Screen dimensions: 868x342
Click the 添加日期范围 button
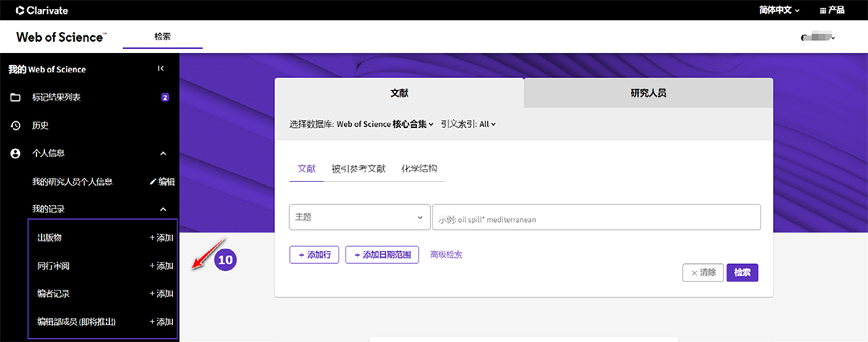(x=382, y=255)
